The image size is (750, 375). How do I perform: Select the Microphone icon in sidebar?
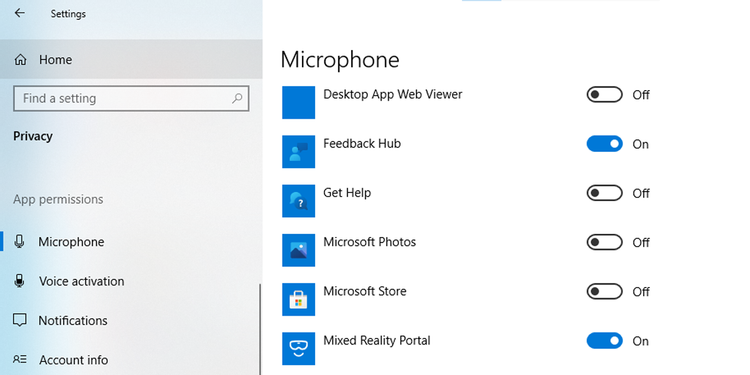point(20,242)
